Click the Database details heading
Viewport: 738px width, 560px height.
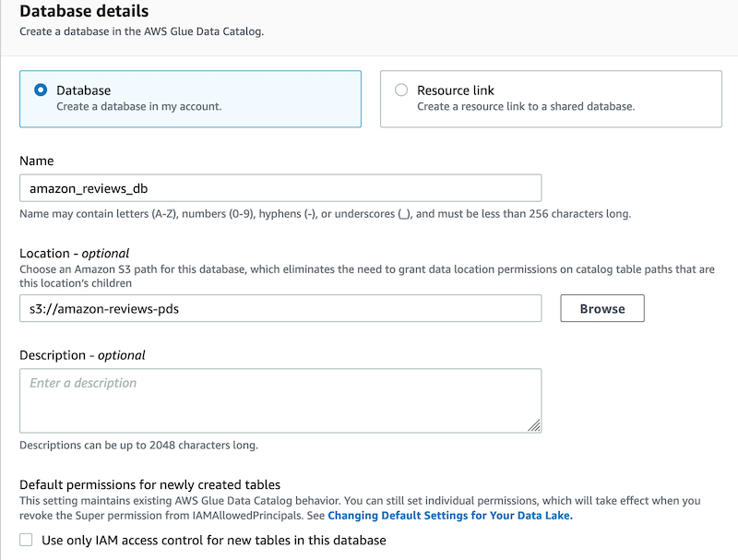click(x=84, y=11)
